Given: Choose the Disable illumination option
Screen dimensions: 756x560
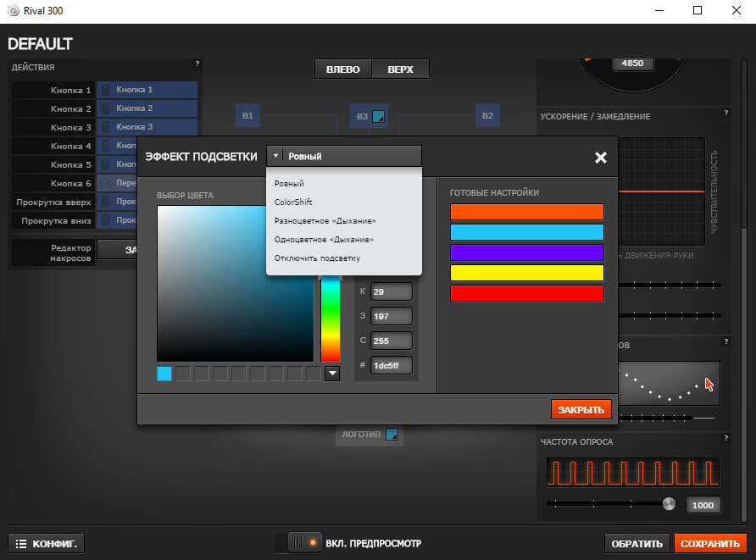Looking at the screenshot, I should 317,258.
